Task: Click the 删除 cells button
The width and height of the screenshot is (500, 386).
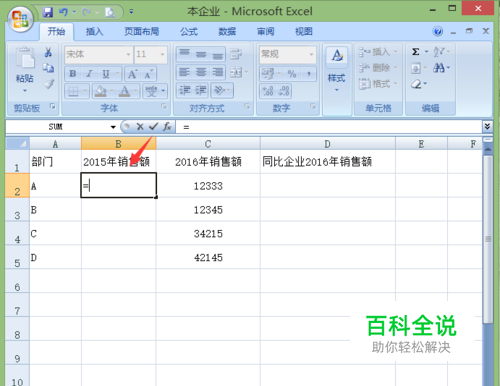Action: click(378, 68)
